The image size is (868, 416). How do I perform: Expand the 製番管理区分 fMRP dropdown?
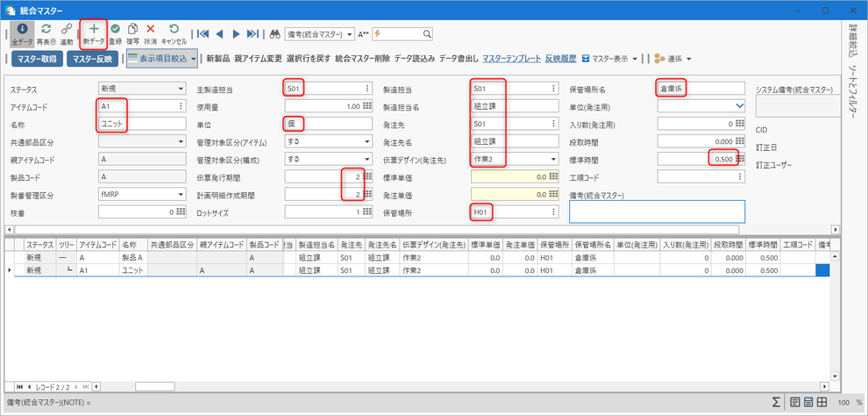click(142, 195)
